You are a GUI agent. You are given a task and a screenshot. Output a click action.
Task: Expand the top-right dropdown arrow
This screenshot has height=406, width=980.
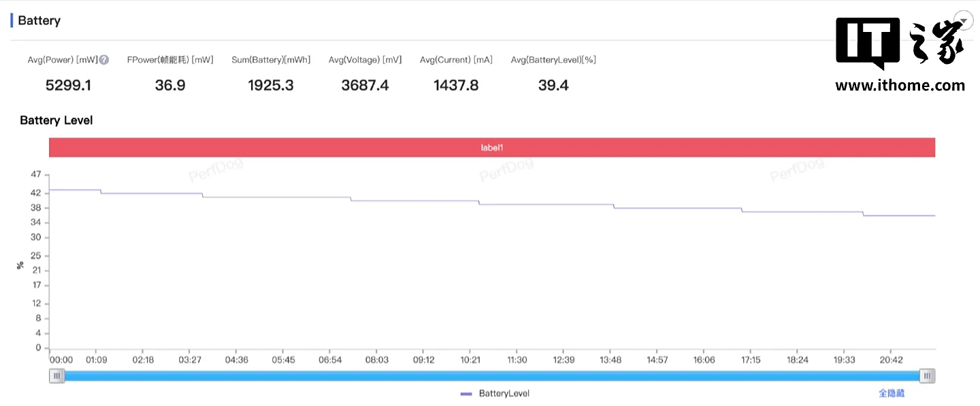tap(963, 20)
